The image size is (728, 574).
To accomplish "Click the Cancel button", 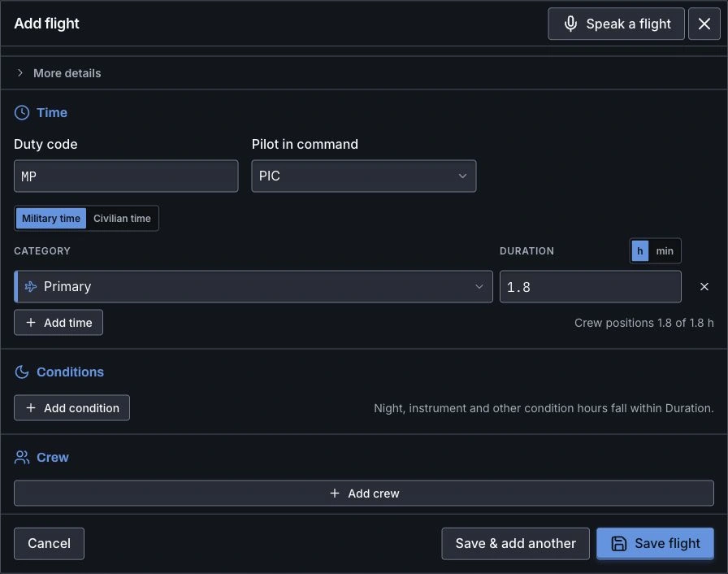I will (x=50, y=543).
